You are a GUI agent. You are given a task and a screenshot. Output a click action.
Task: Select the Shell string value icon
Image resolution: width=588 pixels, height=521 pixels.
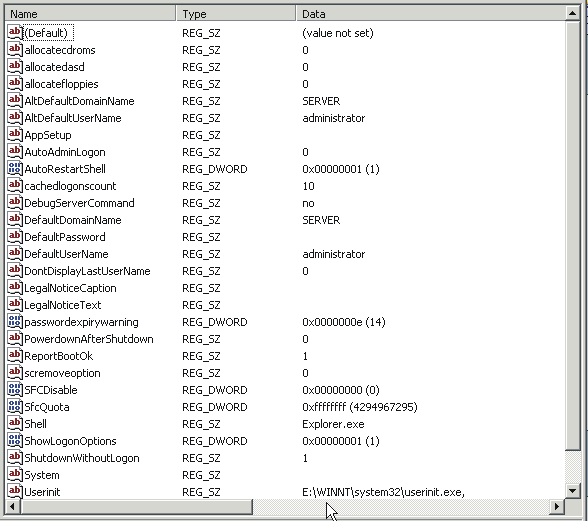[15, 423]
